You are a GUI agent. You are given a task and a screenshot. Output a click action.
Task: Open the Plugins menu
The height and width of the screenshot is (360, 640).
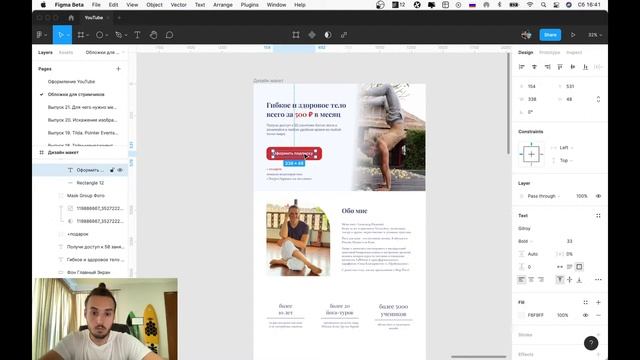tap(249, 5)
